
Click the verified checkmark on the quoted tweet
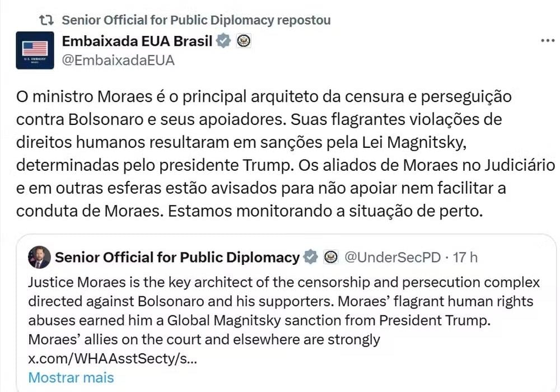[x=310, y=257]
